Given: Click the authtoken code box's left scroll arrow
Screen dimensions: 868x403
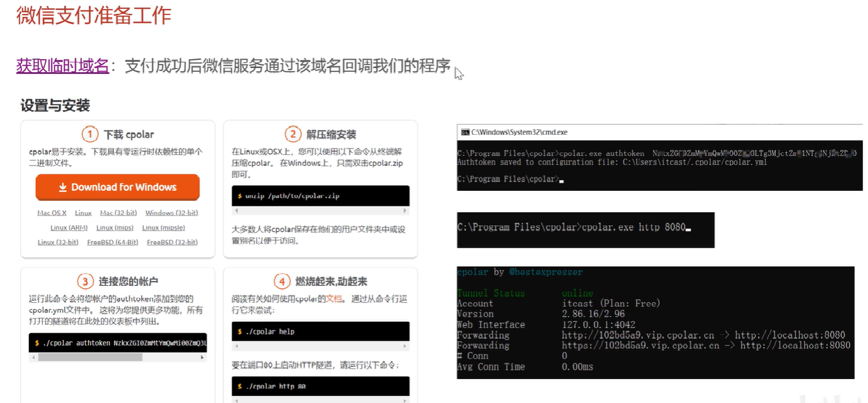Looking at the screenshot, I should [x=33, y=357].
